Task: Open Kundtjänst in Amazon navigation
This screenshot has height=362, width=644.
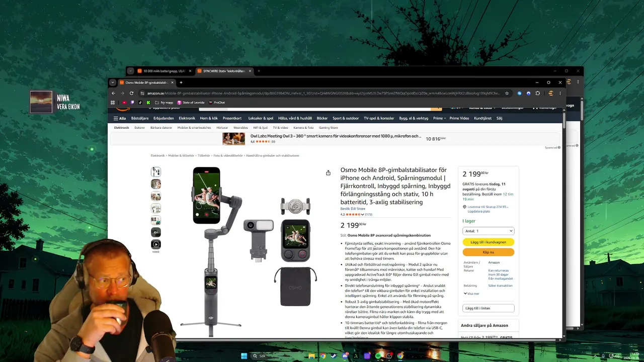Action: click(482, 118)
